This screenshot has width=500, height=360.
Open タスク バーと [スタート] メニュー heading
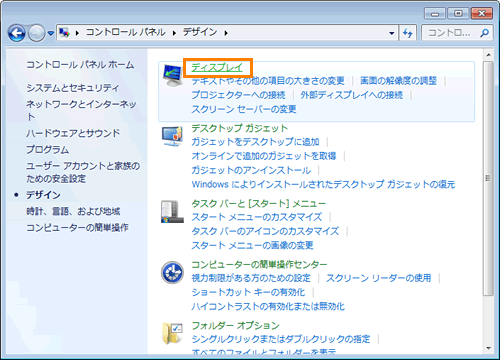[x=258, y=203]
